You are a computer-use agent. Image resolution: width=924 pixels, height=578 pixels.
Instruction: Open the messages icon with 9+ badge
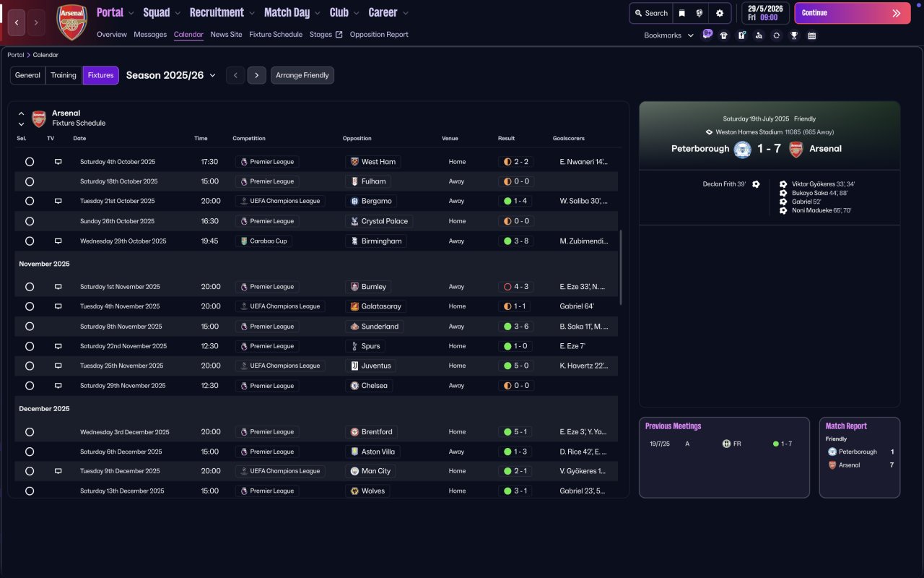pos(707,35)
